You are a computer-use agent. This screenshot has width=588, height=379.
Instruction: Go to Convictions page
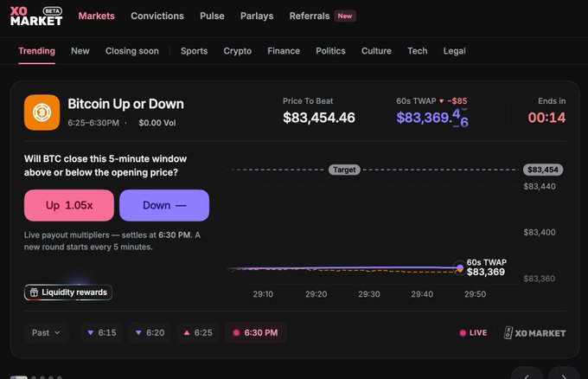(157, 16)
